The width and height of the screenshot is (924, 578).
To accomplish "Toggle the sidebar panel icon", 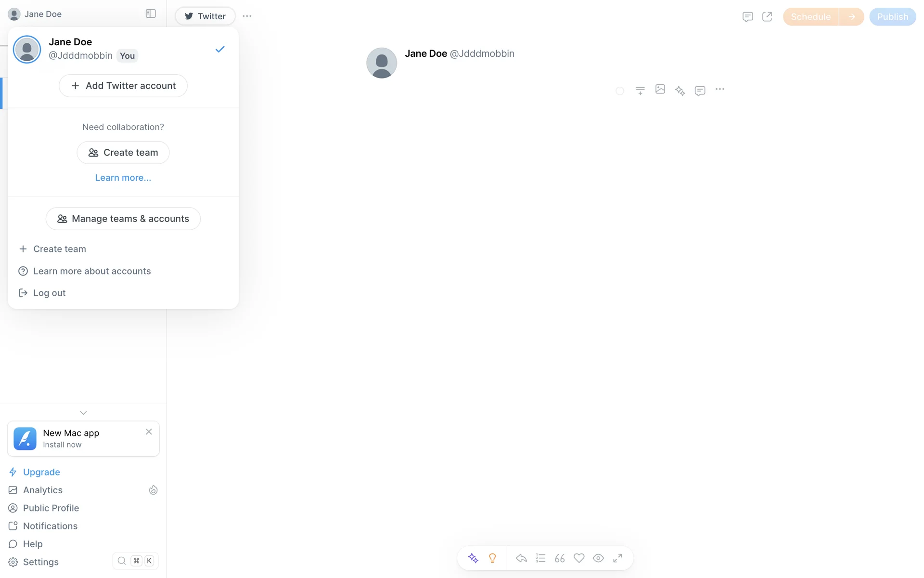I will pyautogui.click(x=151, y=13).
